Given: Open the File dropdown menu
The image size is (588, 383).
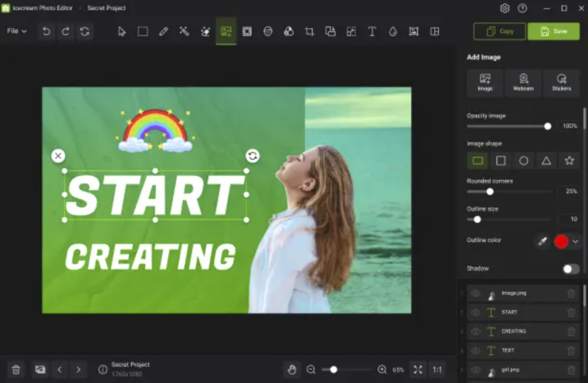Looking at the screenshot, I should (x=17, y=31).
